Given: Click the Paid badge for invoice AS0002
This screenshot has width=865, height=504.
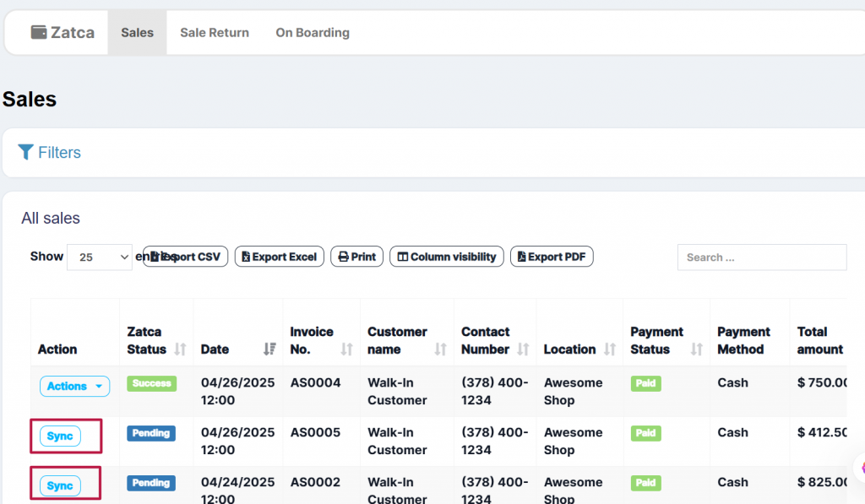Looking at the screenshot, I should coord(645,483).
